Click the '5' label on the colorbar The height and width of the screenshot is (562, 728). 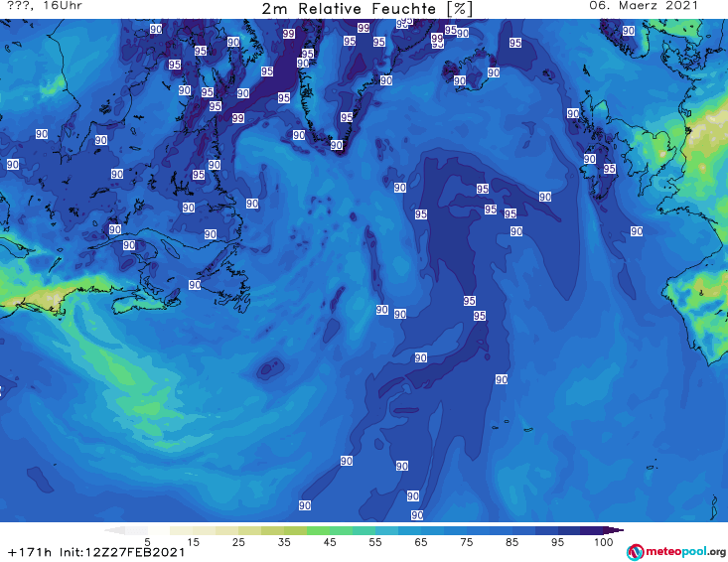pyautogui.click(x=147, y=542)
